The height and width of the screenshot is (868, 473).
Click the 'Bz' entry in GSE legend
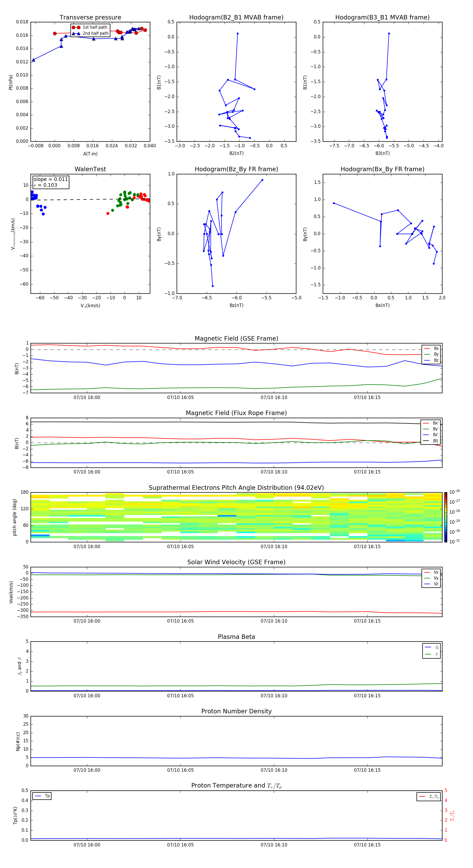(431, 360)
